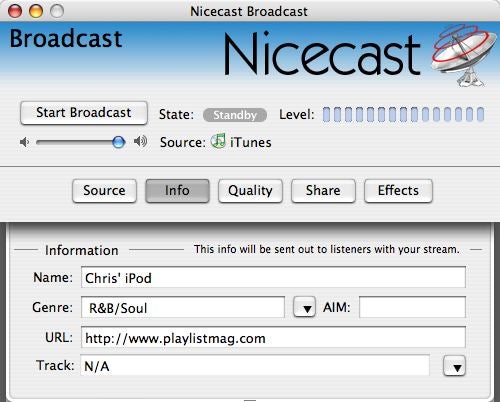Viewport: 500px width, 402px height.
Task: Click the red close window button
Action: 15,11
